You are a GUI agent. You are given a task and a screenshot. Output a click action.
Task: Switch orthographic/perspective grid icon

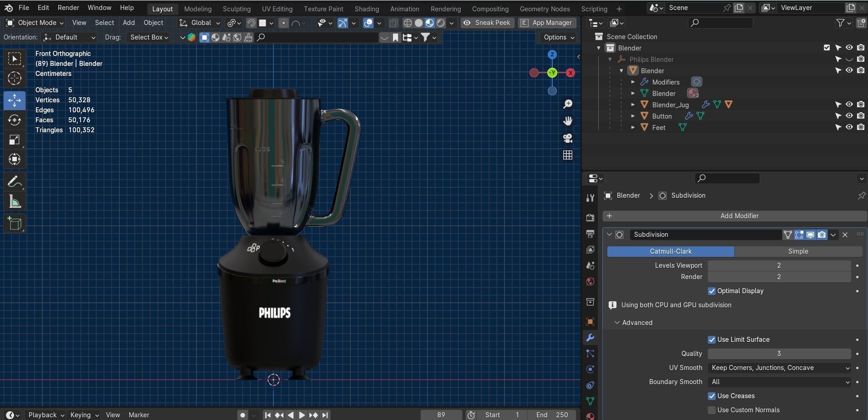(x=568, y=155)
